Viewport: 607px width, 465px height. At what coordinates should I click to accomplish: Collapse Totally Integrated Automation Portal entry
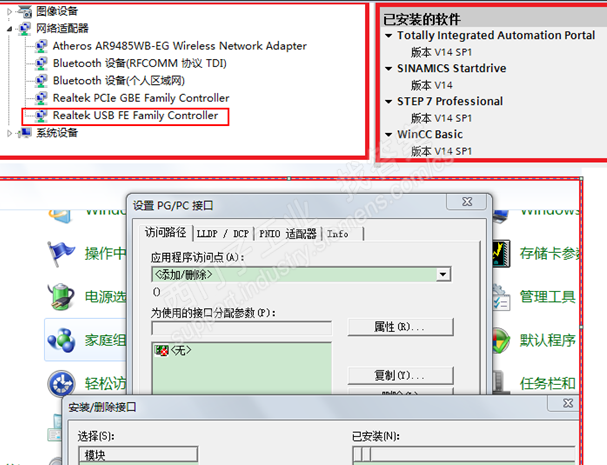click(389, 36)
